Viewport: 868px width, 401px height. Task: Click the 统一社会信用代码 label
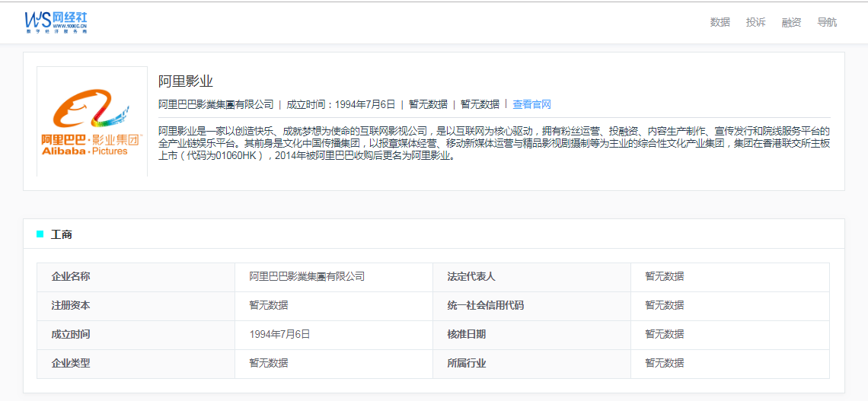point(486,305)
